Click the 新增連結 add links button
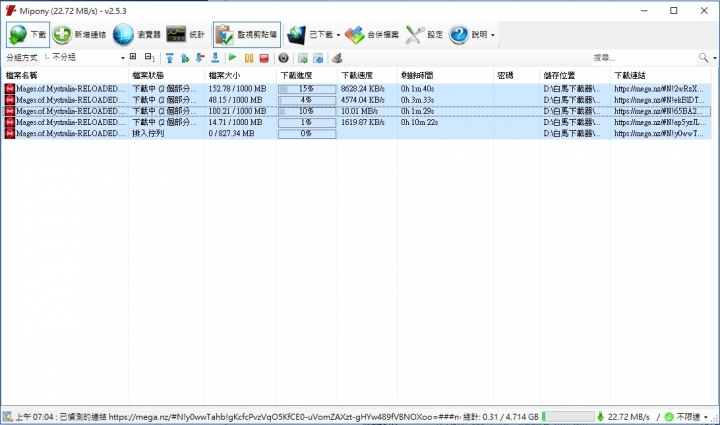 point(79,34)
